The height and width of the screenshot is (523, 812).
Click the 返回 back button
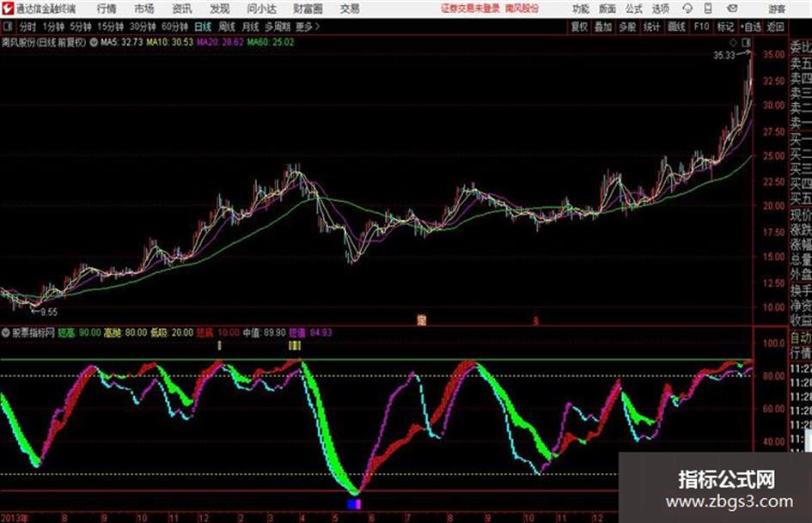(776, 27)
